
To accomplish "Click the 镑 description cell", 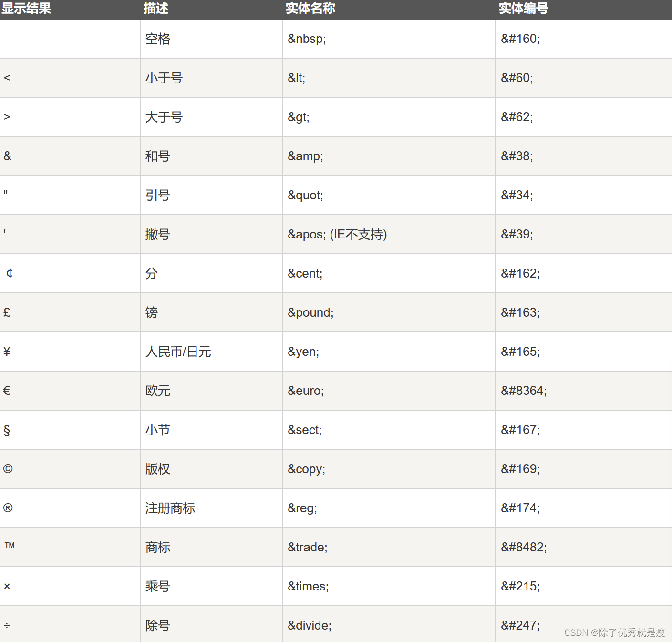I will click(x=152, y=312).
